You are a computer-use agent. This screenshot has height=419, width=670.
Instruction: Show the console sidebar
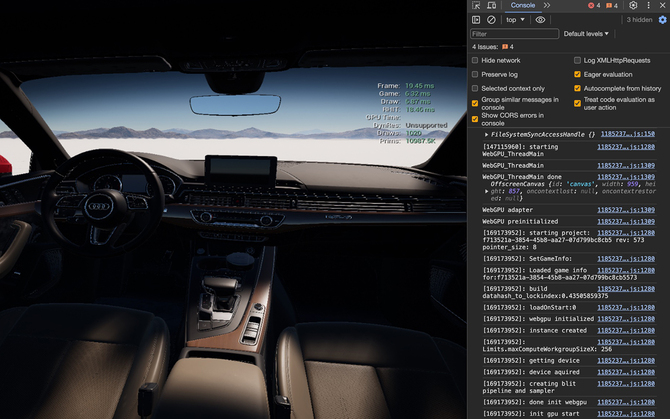[x=476, y=20]
